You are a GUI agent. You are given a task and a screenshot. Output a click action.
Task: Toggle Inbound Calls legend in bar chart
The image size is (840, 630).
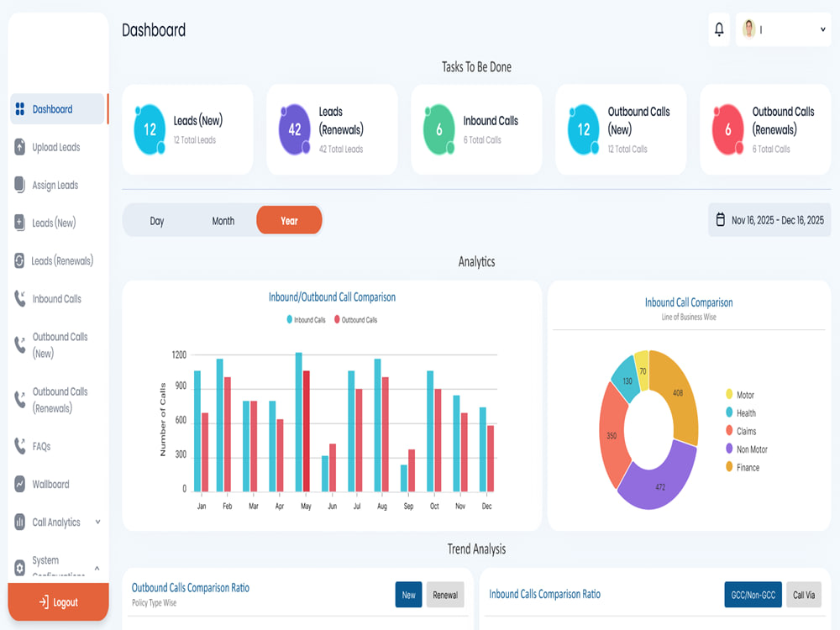[x=306, y=320]
